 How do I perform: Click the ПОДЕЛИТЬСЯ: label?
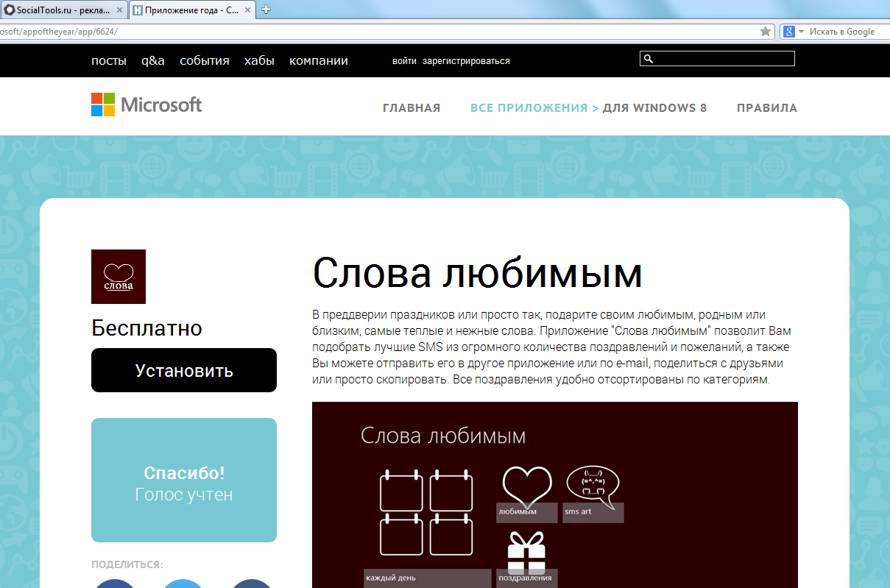[127, 564]
